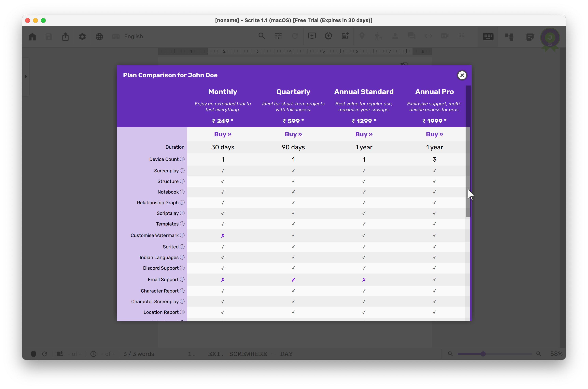Click the 58% zoom value
588x389 pixels.
[x=556, y=354]
